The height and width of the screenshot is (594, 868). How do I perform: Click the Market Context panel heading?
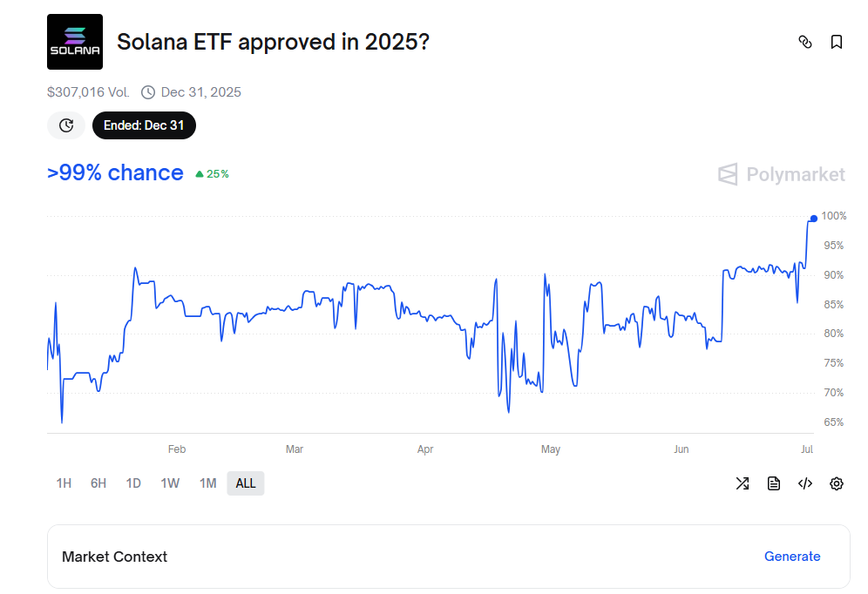coord(114,557)
